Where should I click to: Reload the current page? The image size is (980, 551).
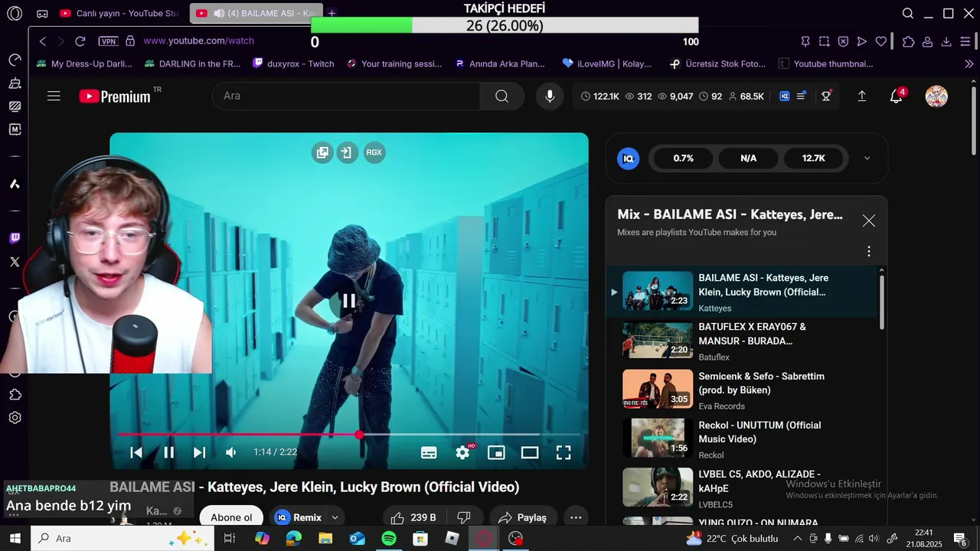pyautogui.click(x=80, y=41)
